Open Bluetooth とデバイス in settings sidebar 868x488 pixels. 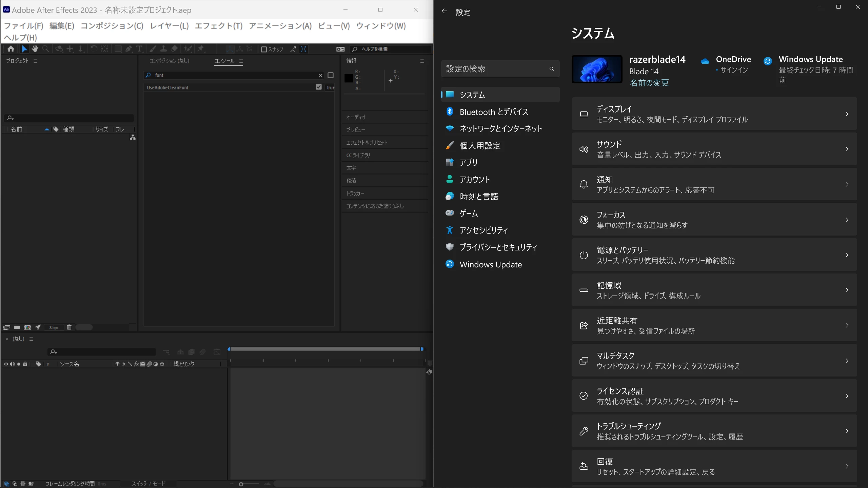point(494,112)
